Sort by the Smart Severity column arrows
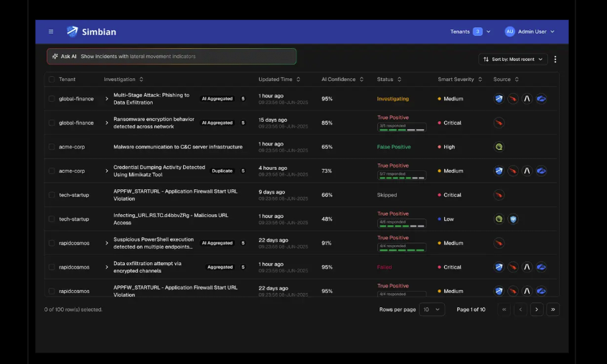The image size is (607, 364). point(480,80)
